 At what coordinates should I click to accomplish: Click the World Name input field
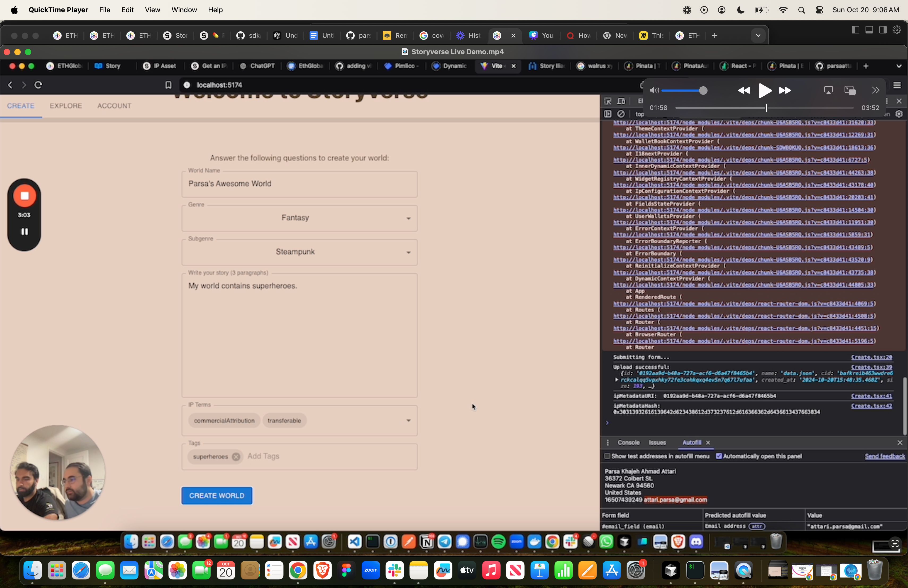pyautogui.click(x=300, y=184)
